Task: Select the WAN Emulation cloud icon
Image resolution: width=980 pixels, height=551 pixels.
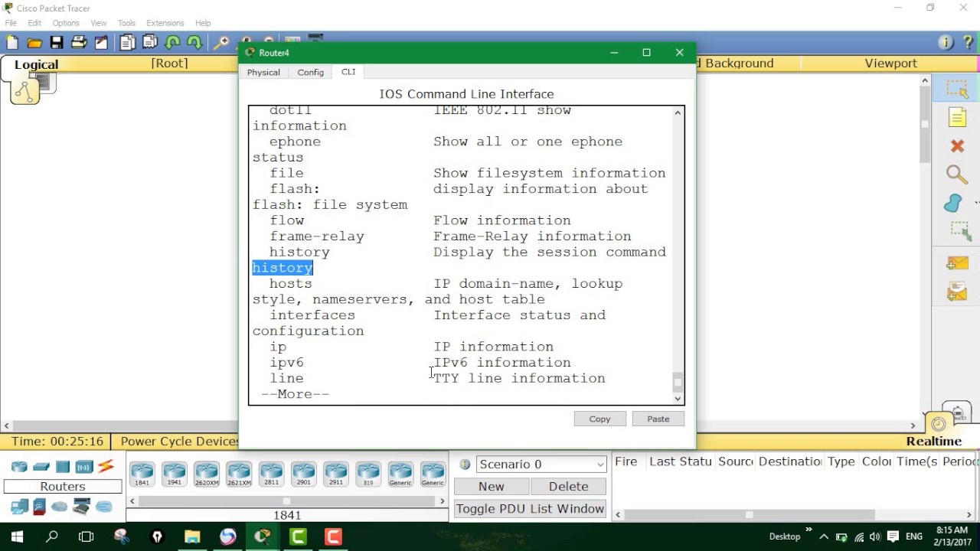Action: (60, 507)
